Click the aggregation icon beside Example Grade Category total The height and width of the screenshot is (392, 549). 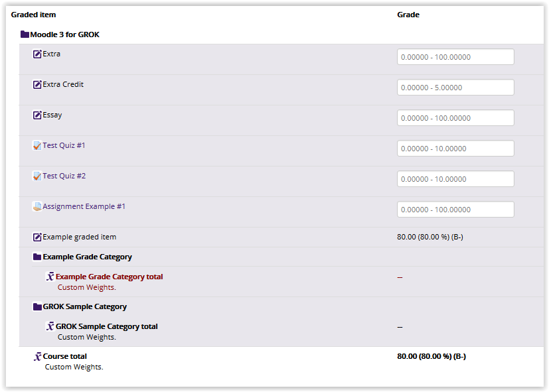point(50,277)
